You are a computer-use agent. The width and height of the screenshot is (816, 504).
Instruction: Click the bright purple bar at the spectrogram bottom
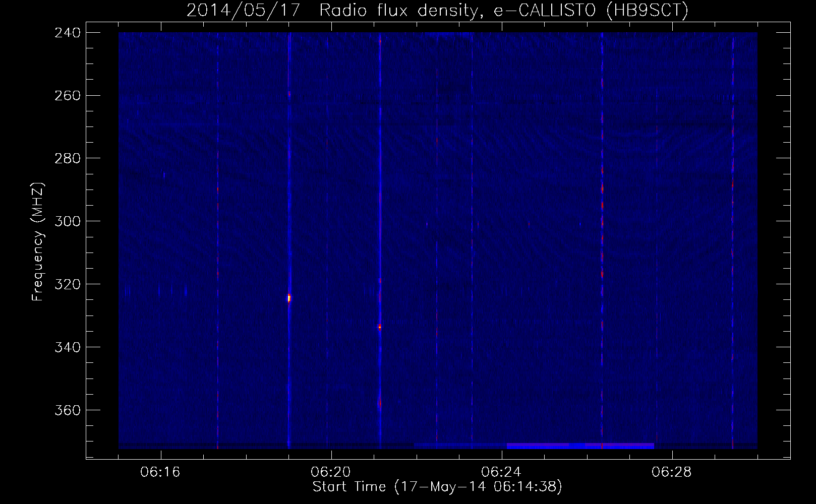point(580,446)
